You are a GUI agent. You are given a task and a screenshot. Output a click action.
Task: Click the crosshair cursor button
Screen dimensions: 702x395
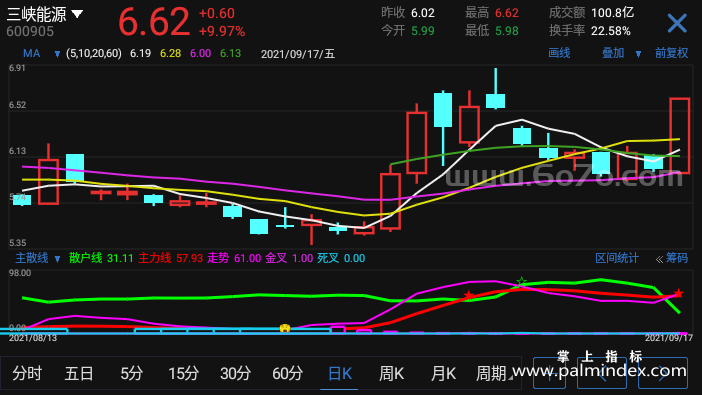[549, 373]
